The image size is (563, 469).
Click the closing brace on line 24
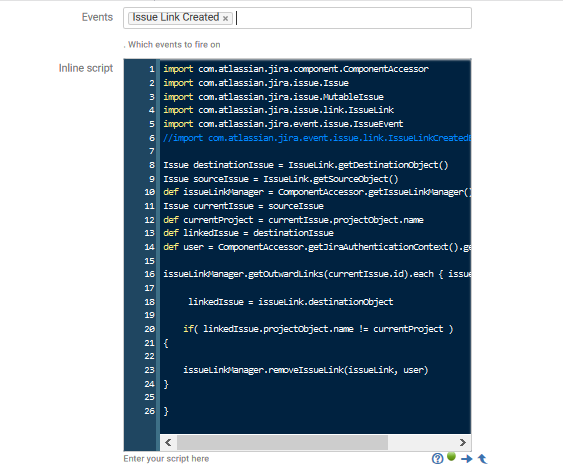tap(166, 384)
